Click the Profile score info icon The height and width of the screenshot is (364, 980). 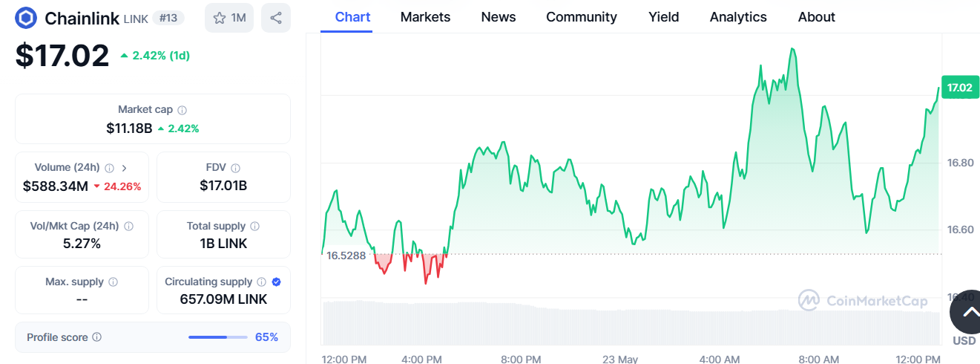97,337
